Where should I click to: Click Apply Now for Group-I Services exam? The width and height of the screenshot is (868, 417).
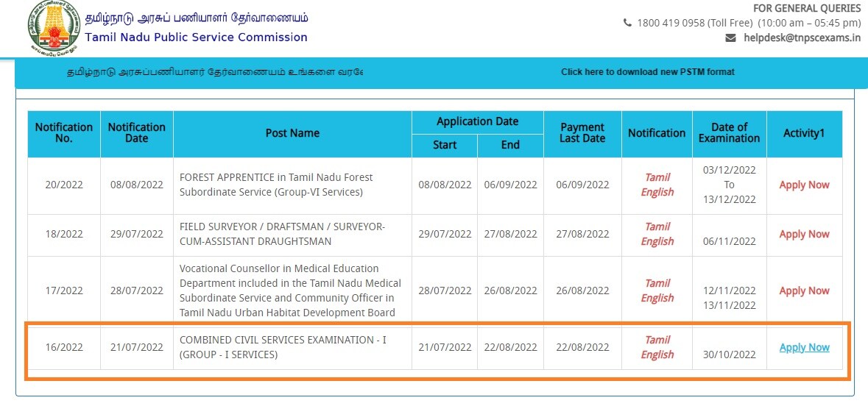point(804,347)
